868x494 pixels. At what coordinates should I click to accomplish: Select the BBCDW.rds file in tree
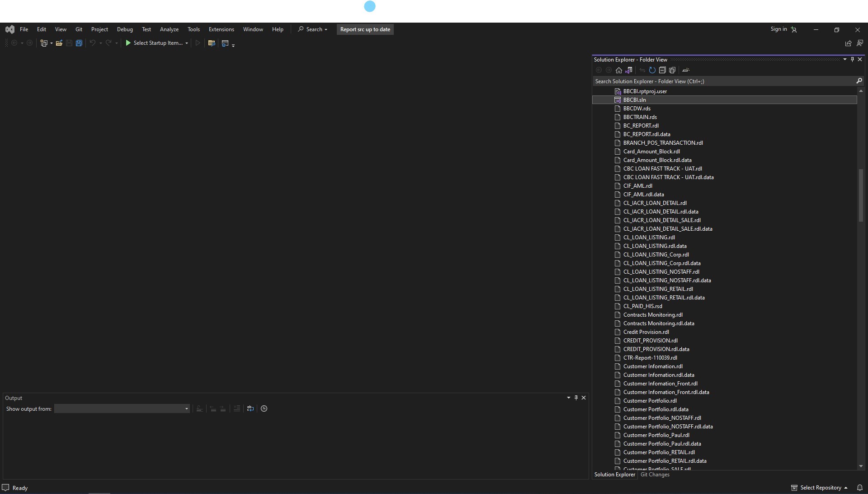click(637, 109)
